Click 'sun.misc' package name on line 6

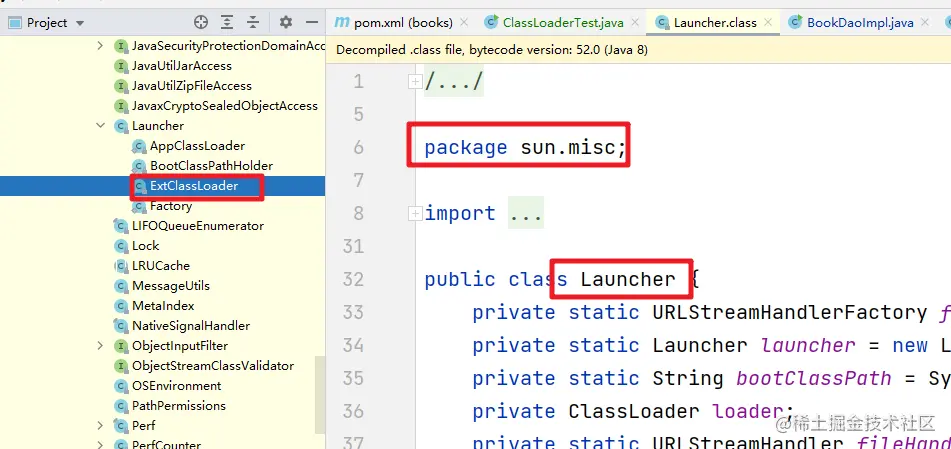click(567, 147)
